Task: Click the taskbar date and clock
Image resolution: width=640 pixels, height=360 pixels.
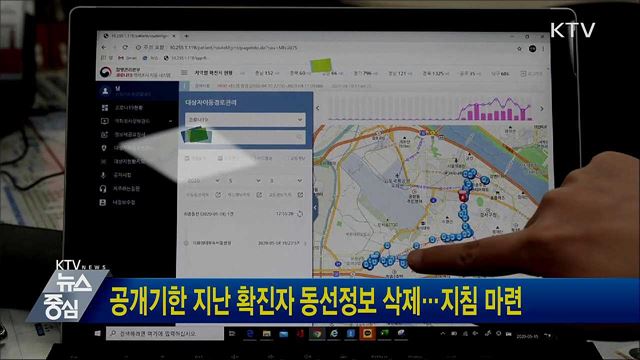Action: pyautogui.click(x=527, y=336)
